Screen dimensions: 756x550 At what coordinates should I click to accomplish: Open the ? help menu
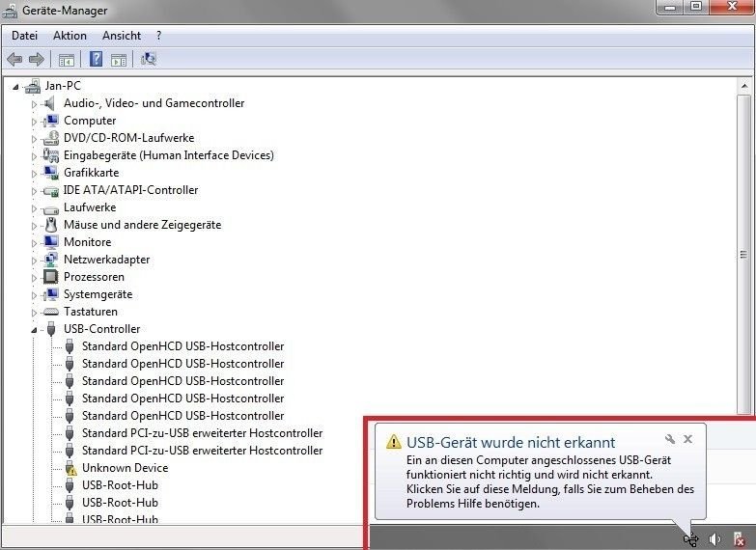159,36
